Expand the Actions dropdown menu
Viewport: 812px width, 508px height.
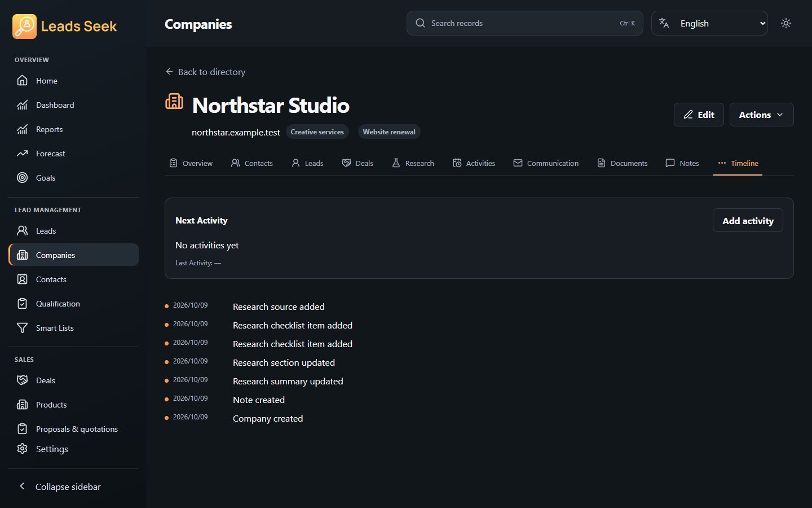coord(761,115)
